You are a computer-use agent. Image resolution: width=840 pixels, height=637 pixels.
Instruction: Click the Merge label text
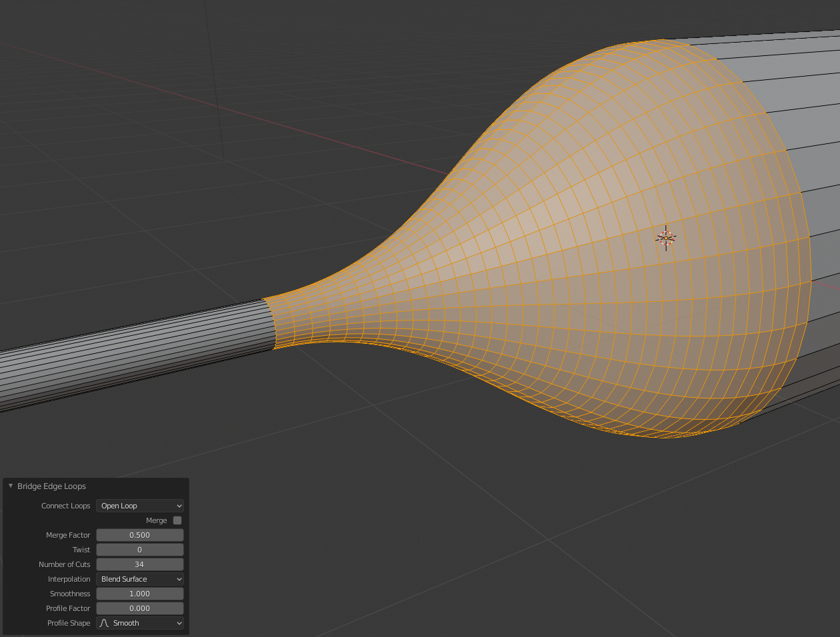156,520
